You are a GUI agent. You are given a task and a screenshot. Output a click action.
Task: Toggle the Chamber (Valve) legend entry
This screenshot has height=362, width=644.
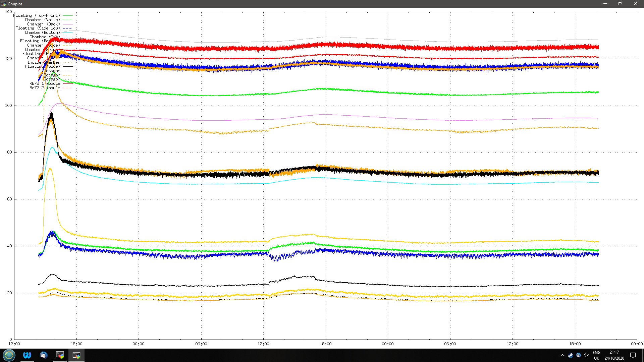[49, 20]
